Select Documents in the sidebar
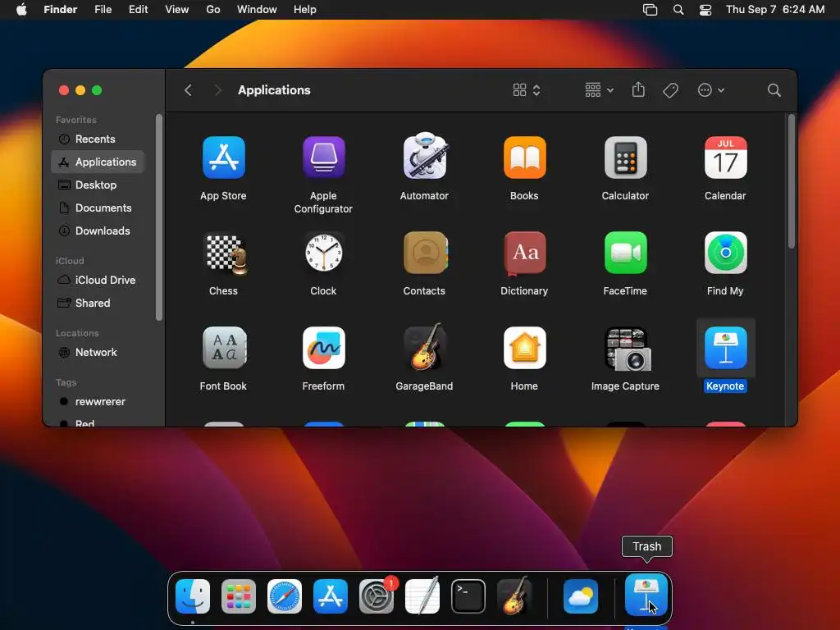 98,208
